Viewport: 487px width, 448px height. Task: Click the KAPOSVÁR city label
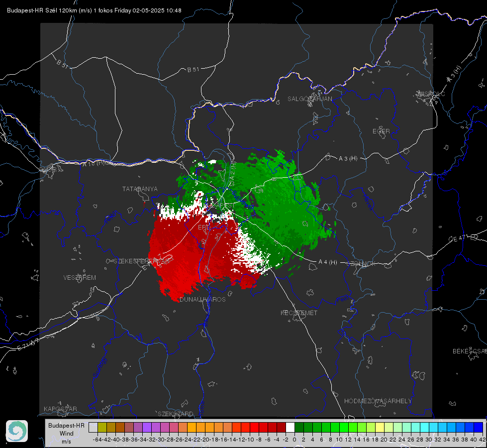coord(60,409)
